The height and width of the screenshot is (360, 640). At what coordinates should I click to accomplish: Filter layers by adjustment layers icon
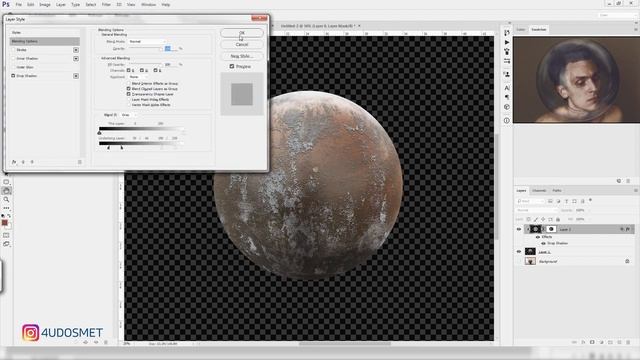pyautogui.click(x=558, y=201)
